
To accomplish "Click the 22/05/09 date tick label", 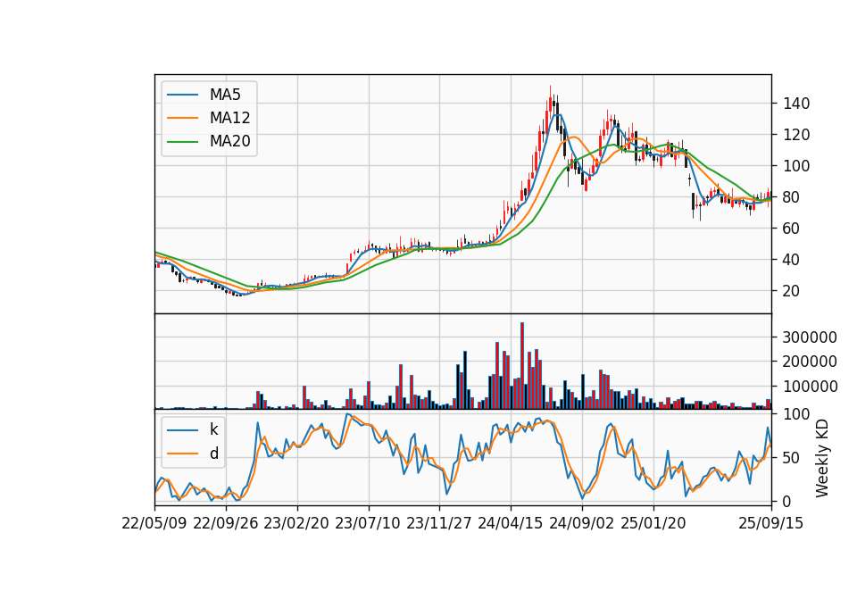I will (154, 523).
